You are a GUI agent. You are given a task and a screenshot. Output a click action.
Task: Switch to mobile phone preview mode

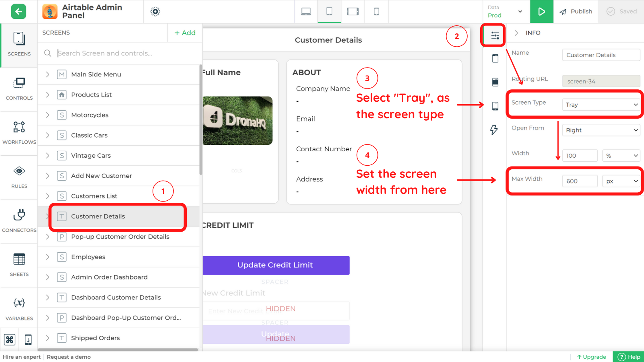(376, 12)
